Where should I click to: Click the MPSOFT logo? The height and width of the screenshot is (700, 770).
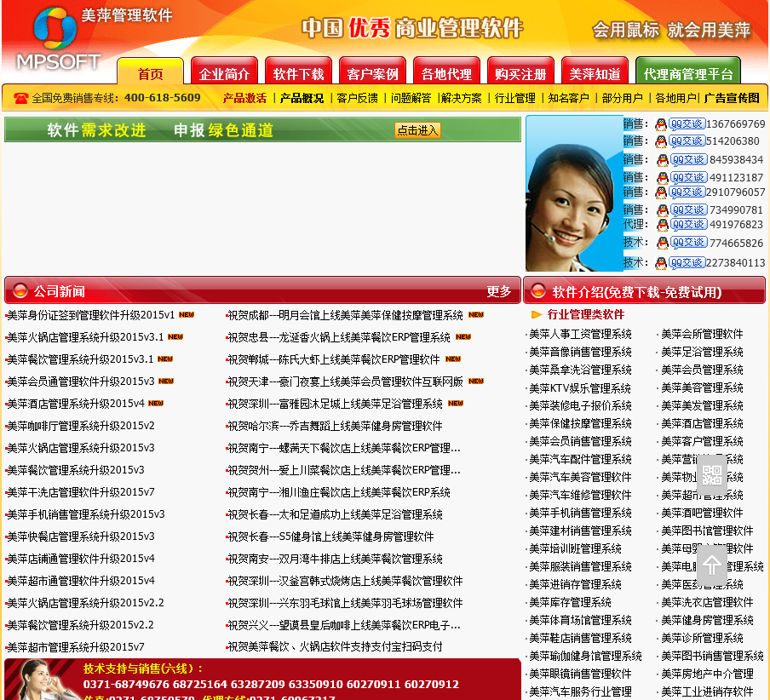point(58,38)
